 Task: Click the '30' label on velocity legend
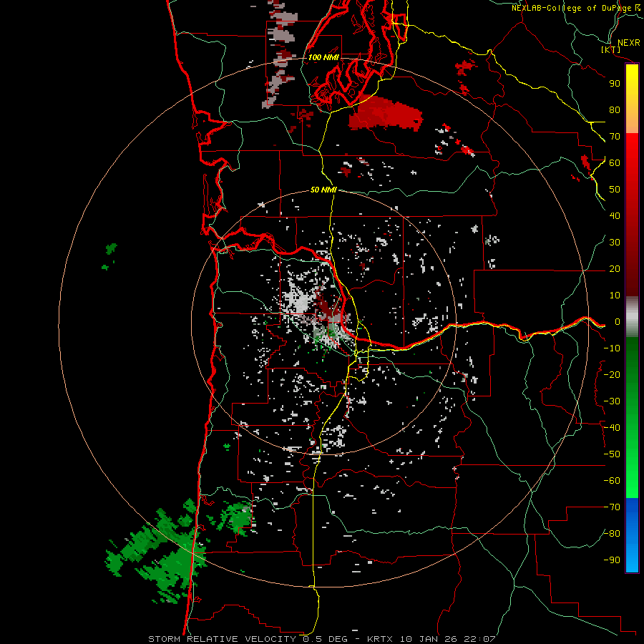(x=615, y=243)
